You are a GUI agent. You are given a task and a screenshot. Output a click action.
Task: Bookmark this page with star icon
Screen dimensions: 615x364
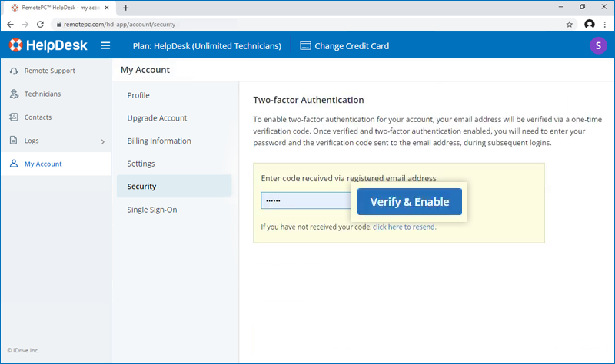(x=569, y=24)
